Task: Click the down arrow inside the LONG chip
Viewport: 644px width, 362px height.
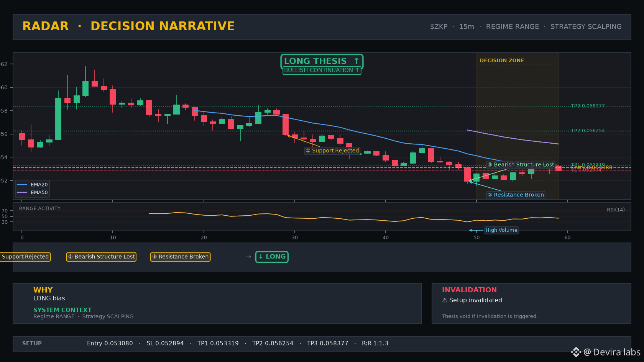Action: (x=261, y=257)
